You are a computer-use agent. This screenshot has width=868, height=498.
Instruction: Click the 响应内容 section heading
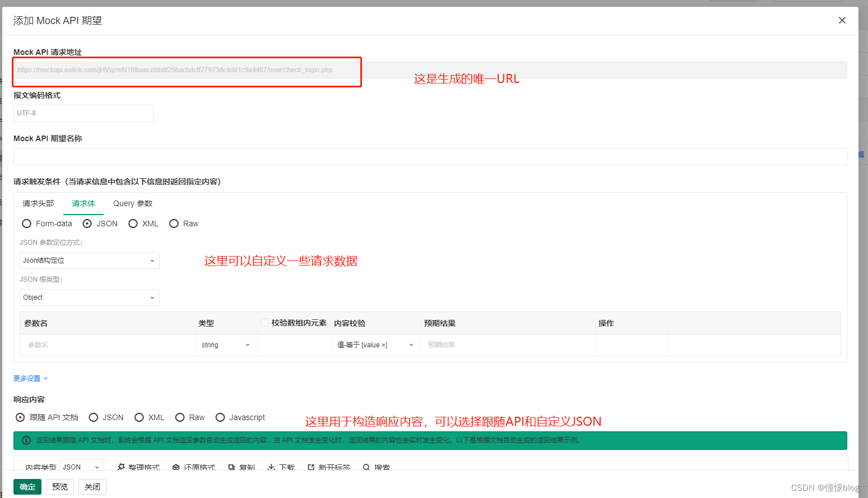click(x=29, y=399)
